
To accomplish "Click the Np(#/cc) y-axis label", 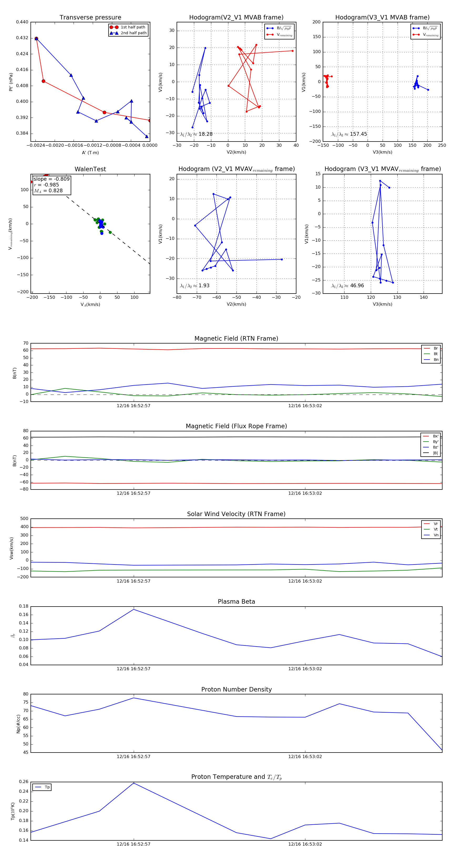I will [18, 724].
